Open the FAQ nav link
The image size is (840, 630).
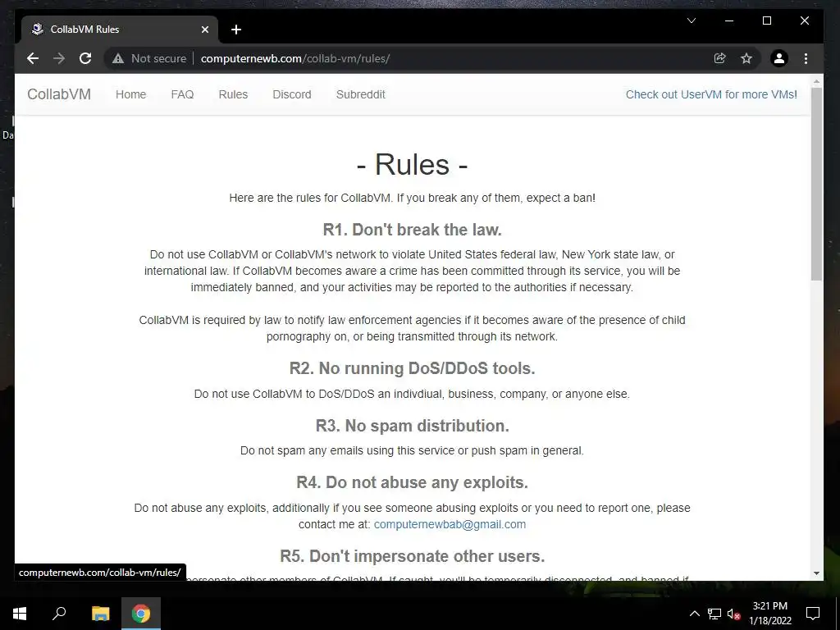tap(182, 94)
